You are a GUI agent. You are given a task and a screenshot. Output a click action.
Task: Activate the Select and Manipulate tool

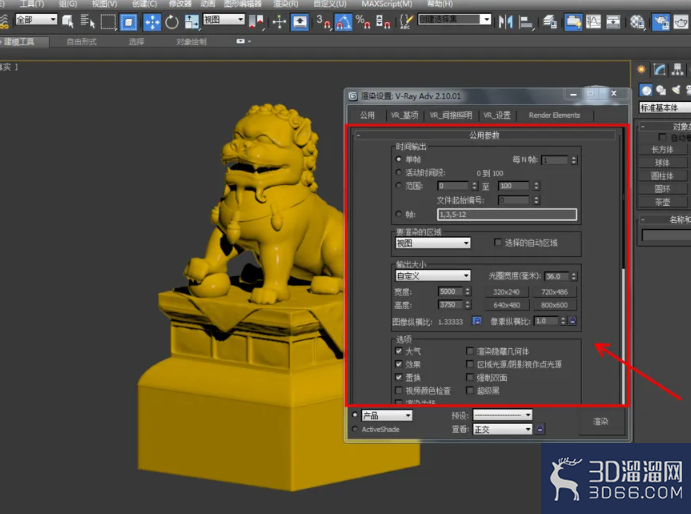tap(279, 21)
